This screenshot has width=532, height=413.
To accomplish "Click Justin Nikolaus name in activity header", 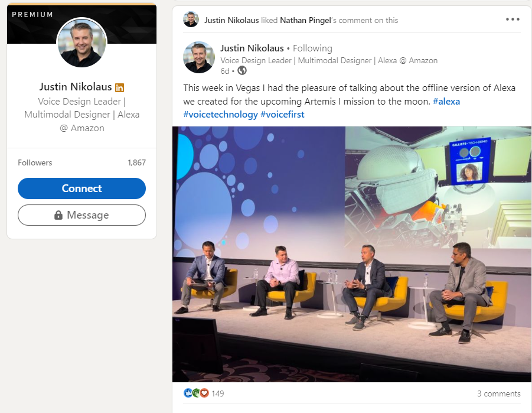I will (x=231, y=20).
